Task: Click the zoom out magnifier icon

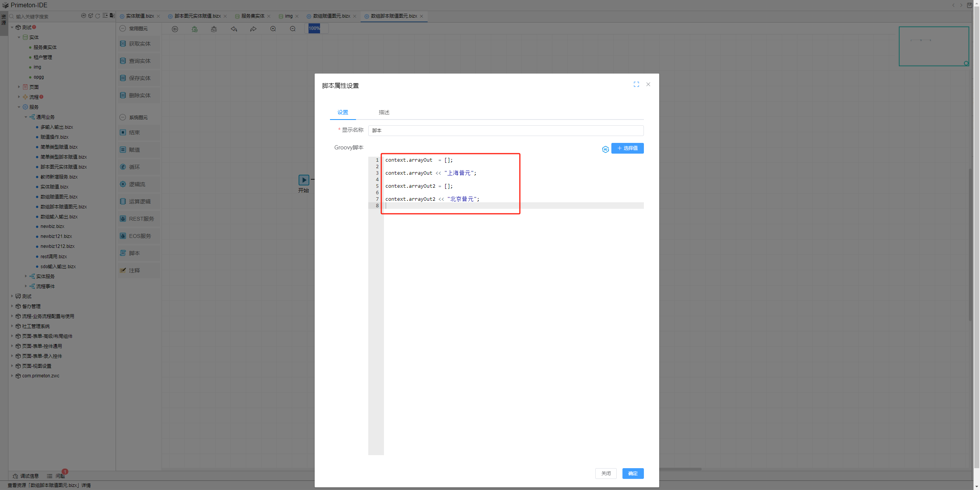Action: pos(293,29)
